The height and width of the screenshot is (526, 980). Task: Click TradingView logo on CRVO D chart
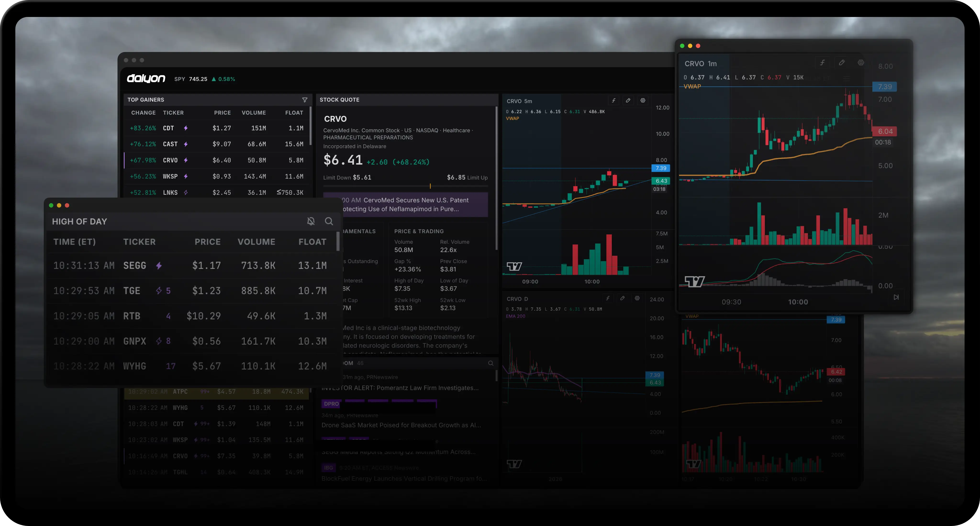pos(514,464)
